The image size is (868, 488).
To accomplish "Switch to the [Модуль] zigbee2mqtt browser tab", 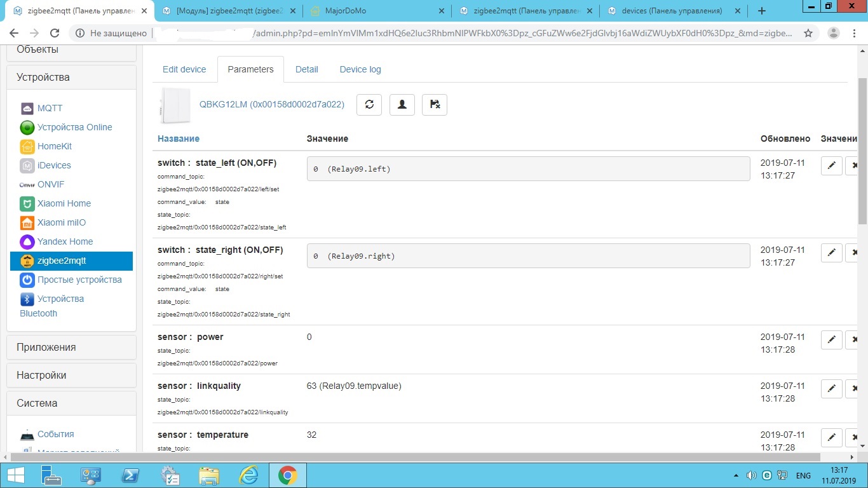I will 229,11.
